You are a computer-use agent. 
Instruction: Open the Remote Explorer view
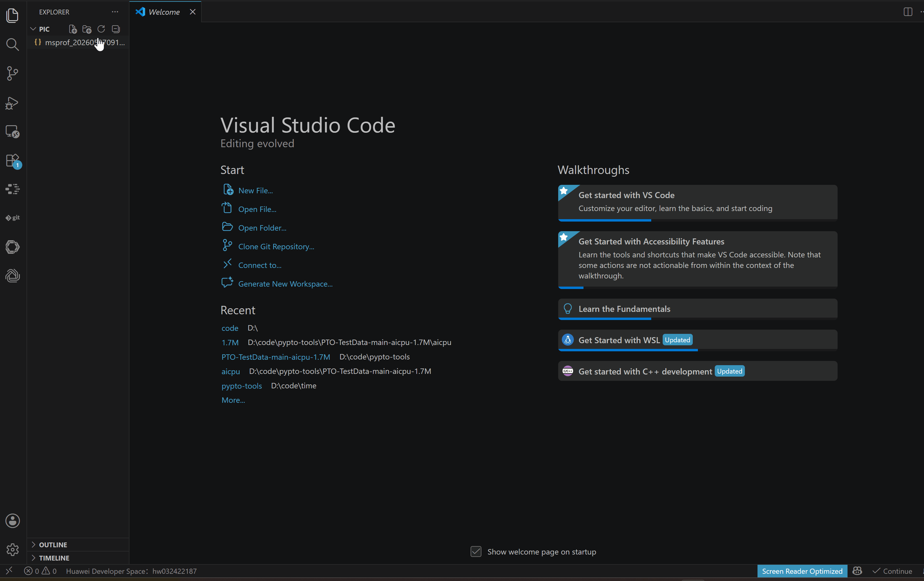pyautogui.click(x=13, y=132)
